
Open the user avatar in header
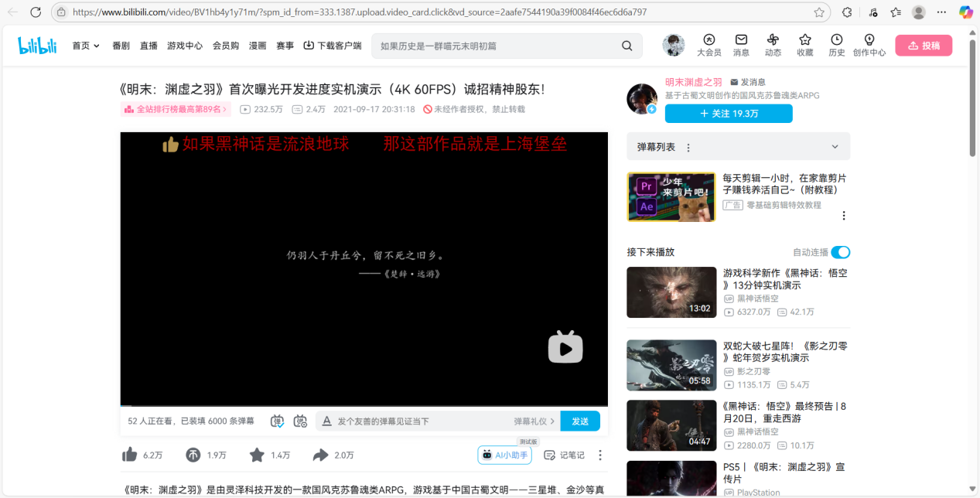pyautogui.click(x=673, y=45)
